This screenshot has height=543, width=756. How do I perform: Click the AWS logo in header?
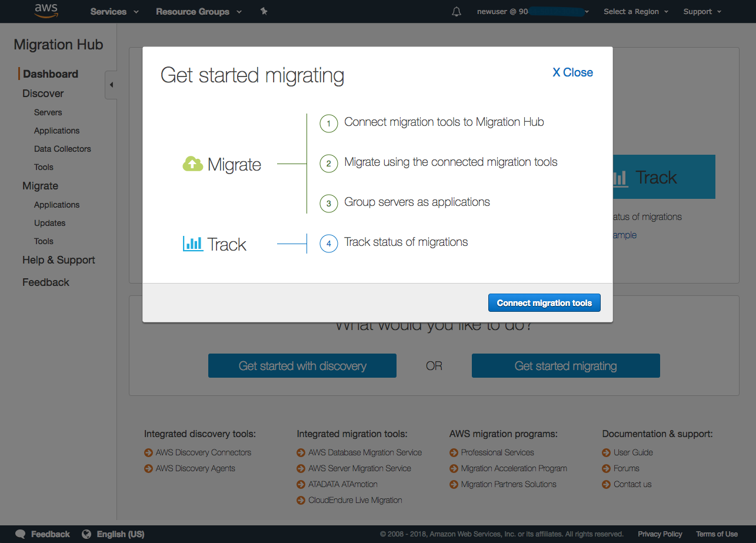click(x=46, y=11)
